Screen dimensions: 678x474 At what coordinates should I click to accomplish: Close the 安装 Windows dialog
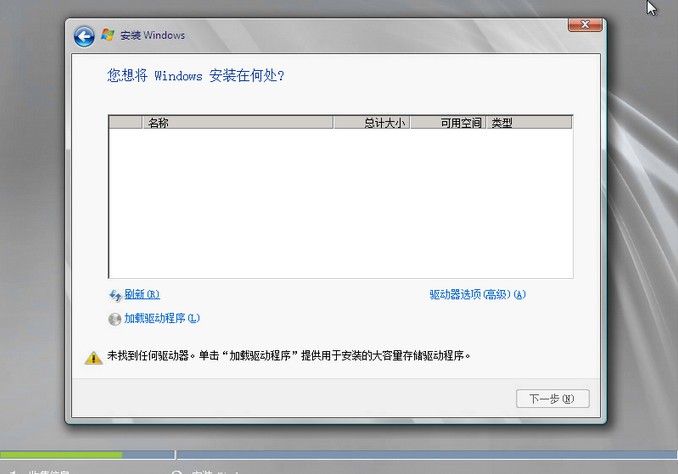click(585, 25)
